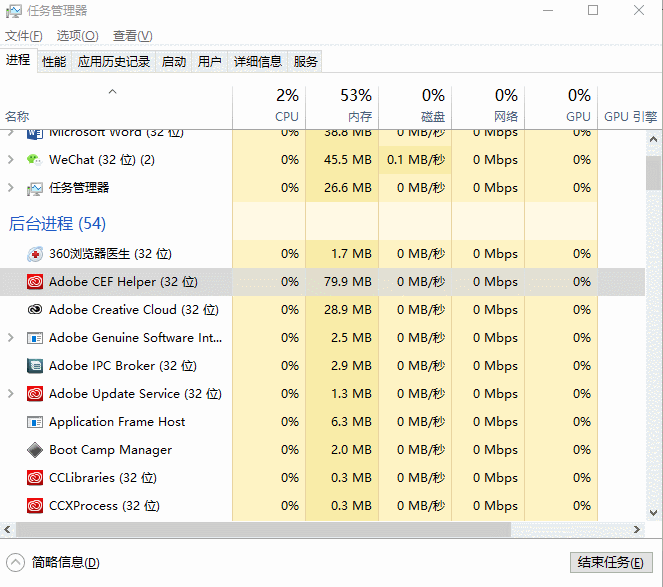This screenshot has height=587, width=663.
Task: Switch to the 用户 tab
Action: click(x=210, y=62)
